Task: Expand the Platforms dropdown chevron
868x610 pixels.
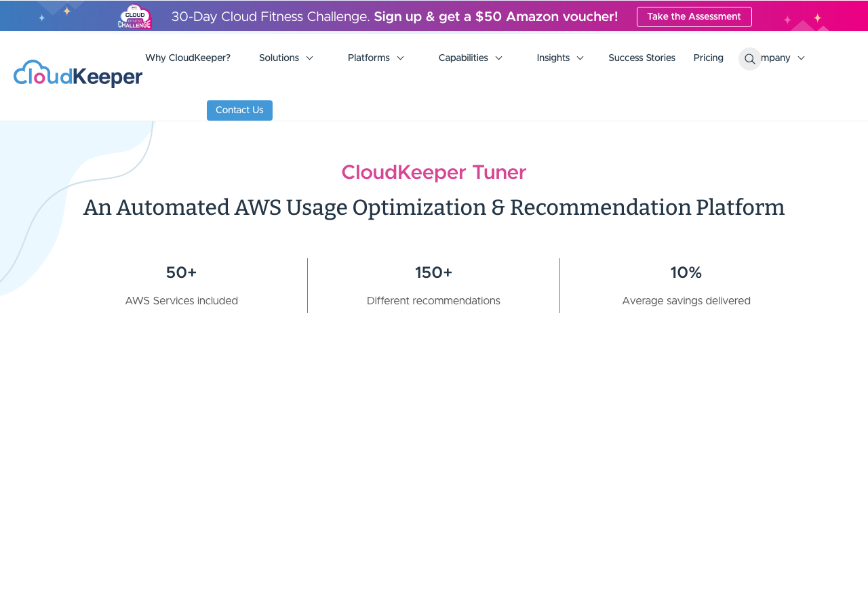Action: click(400, 58)
